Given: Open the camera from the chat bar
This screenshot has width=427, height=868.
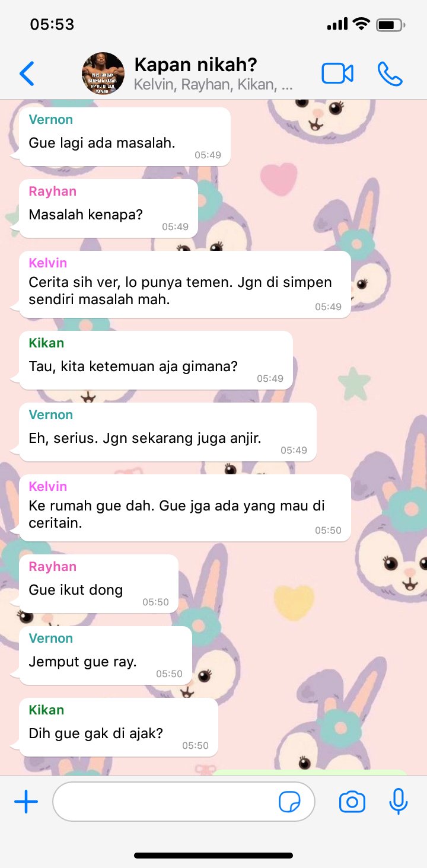Looking at the screenshot, I should 352,802.
